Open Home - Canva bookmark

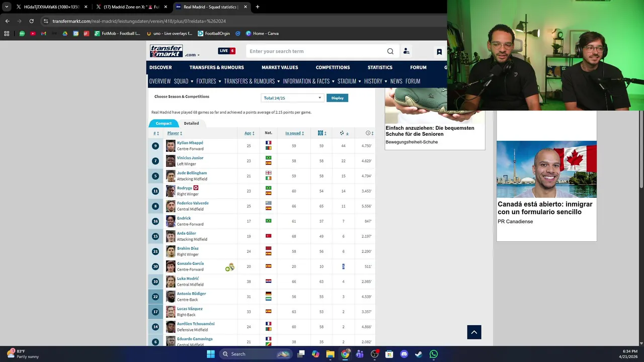(262, 34)
